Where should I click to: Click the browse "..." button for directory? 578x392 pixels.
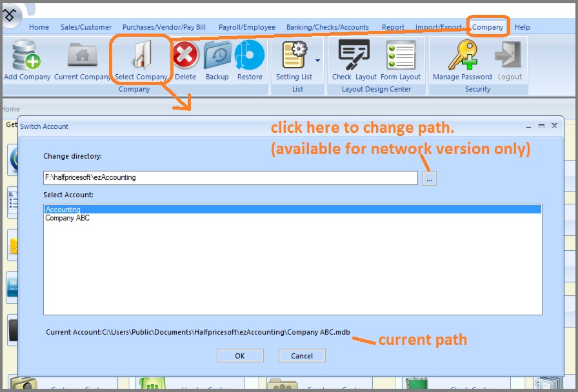(x=430, y=178)
